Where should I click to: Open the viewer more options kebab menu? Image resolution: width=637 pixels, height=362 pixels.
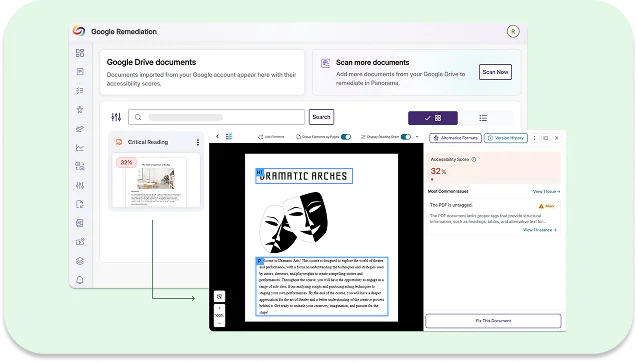point(534,138)
